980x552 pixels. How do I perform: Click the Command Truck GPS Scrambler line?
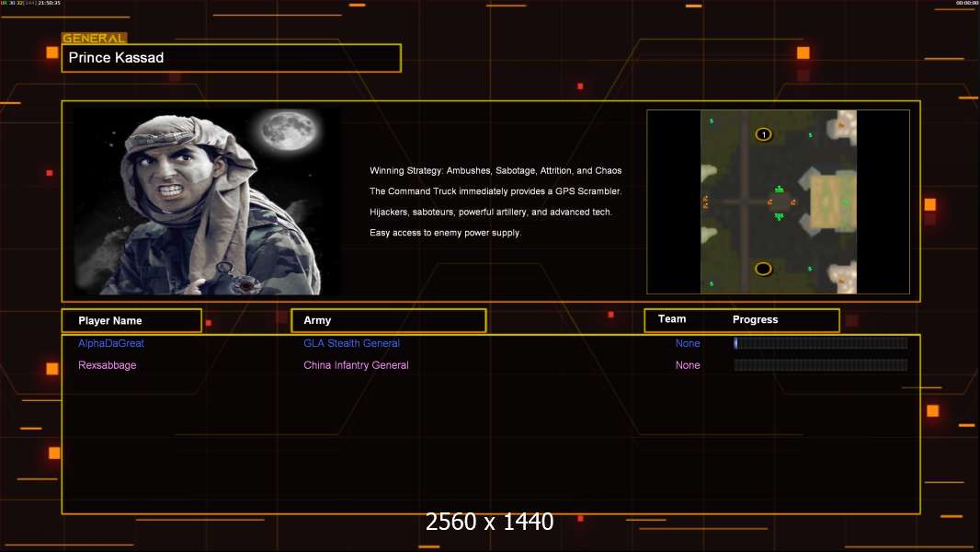(x=495, y=191)
